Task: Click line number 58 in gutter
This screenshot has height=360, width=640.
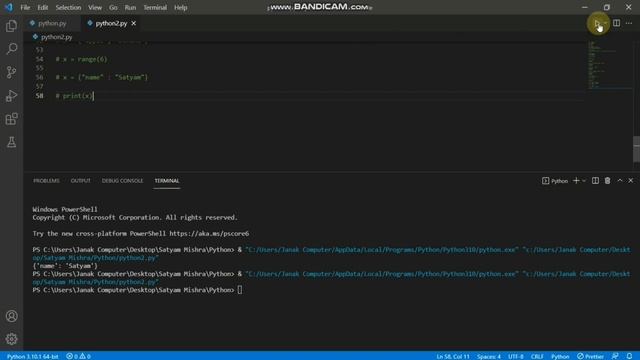Action: point(39,96)
